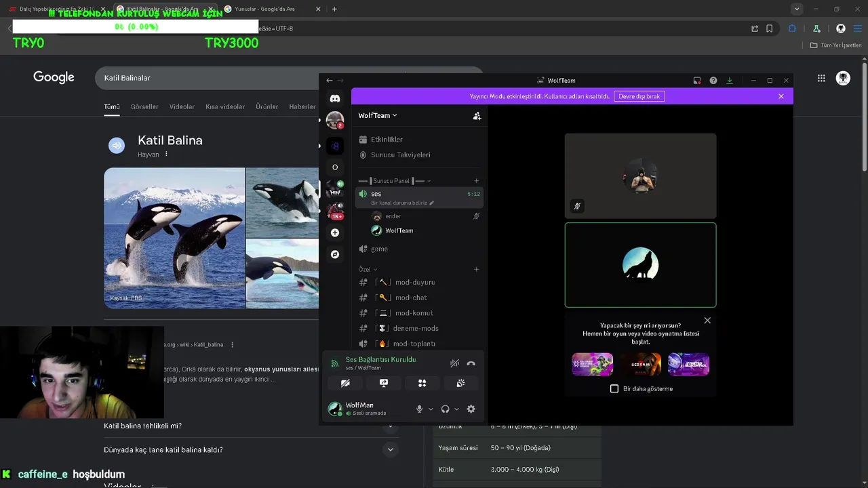
Task: Select third blue activity thumbnail
Action: 688,364
